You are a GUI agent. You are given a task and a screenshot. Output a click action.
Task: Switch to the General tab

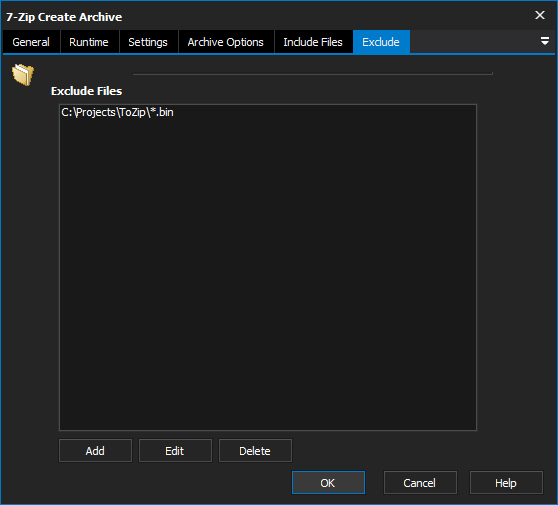31,42
